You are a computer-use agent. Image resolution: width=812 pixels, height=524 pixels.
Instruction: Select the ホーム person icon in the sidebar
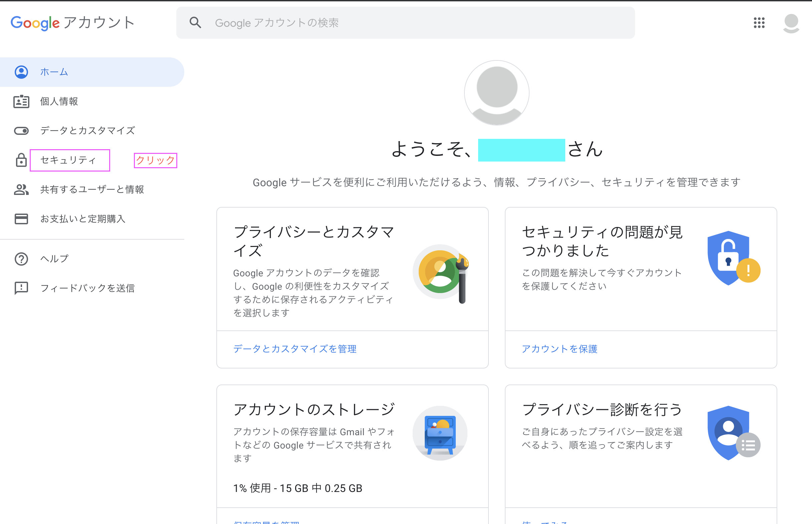coord(21,72)
